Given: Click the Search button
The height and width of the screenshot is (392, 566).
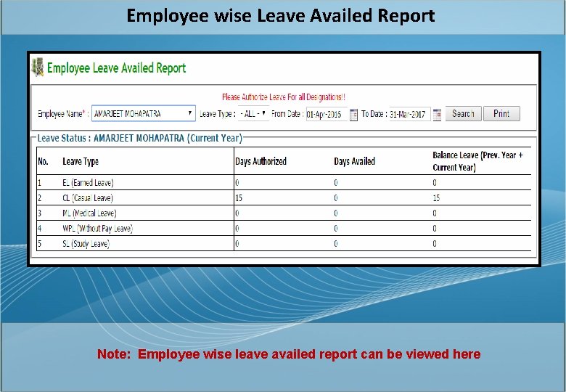Looking at the screenshot, I should pyautogui.click(x=463, y=114).
